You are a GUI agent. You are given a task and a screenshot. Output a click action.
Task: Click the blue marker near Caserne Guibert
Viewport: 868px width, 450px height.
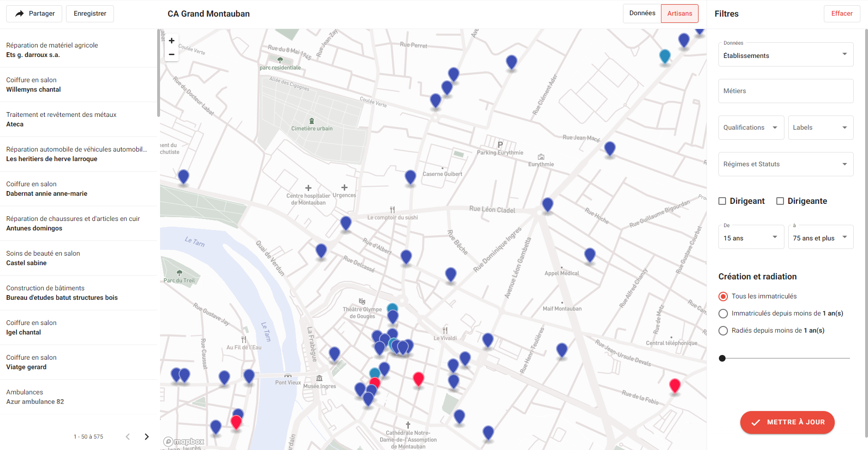point(410,177)
